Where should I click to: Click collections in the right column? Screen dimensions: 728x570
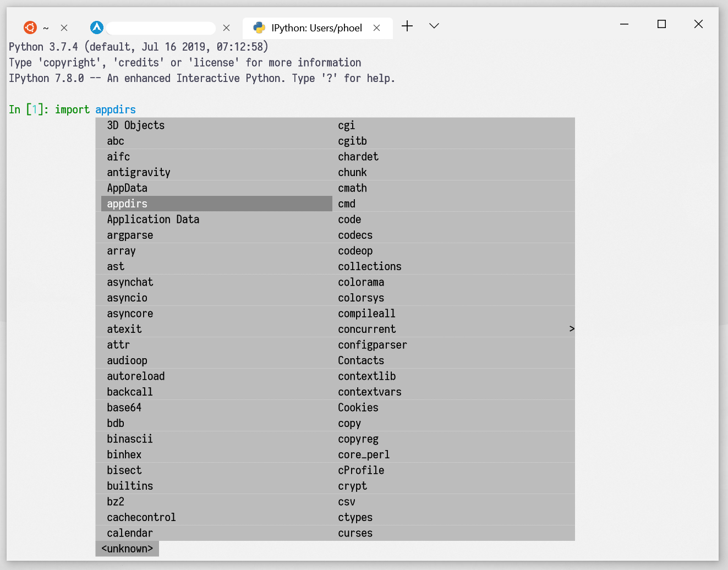(x=370, y=266)
